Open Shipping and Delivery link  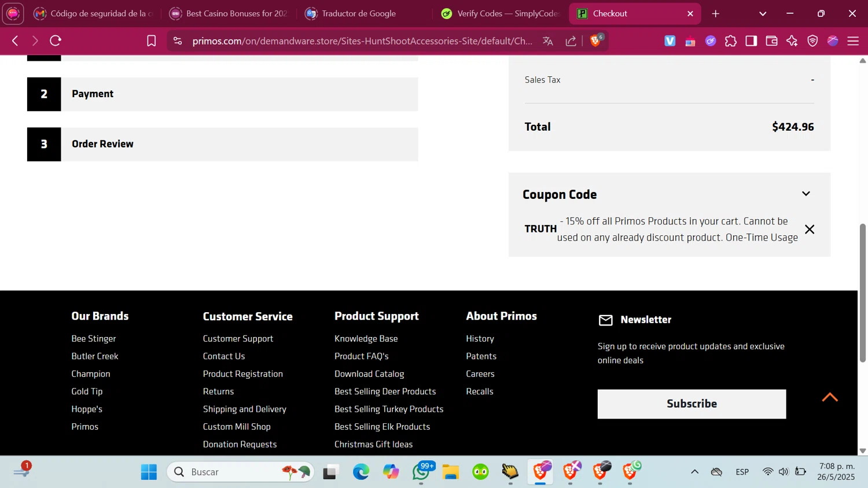[245, 409]
